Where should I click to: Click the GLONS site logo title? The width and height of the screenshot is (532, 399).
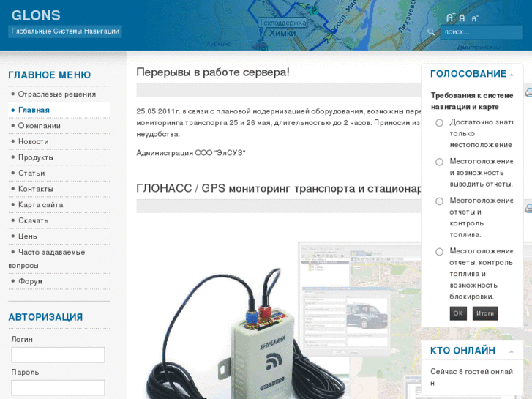point(36,15)
